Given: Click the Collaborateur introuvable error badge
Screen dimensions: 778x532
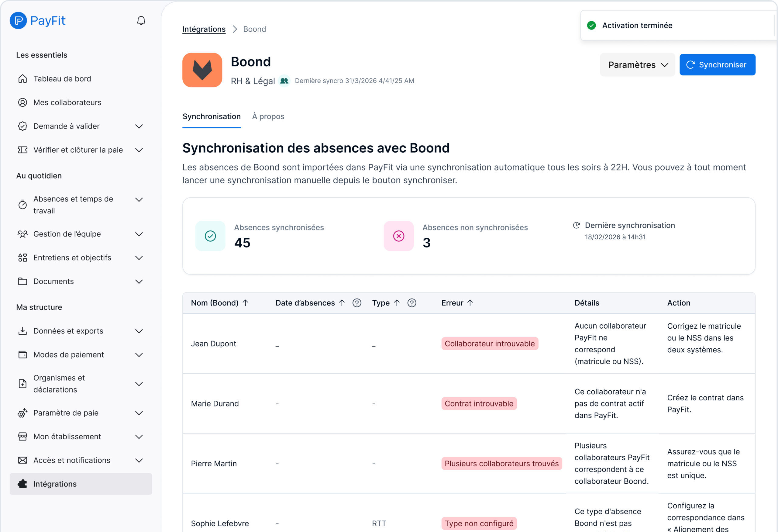Looking at the screenshot, I should pyautogui.click(x=490, y=344).
